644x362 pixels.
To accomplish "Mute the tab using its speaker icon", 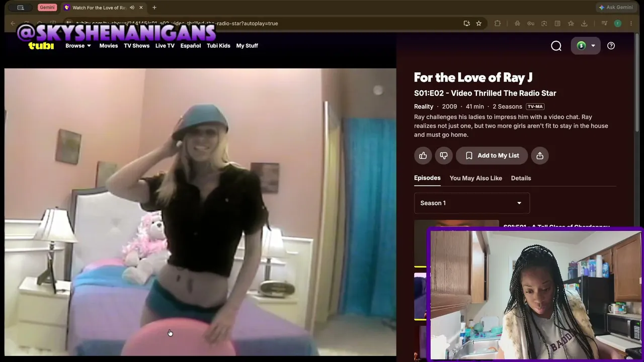I will [132, 8].
